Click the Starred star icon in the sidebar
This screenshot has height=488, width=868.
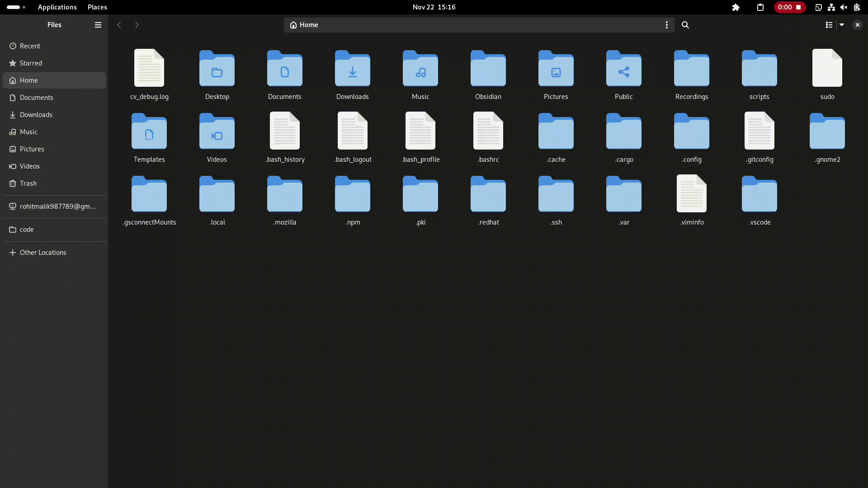click(x=13, y=63)
